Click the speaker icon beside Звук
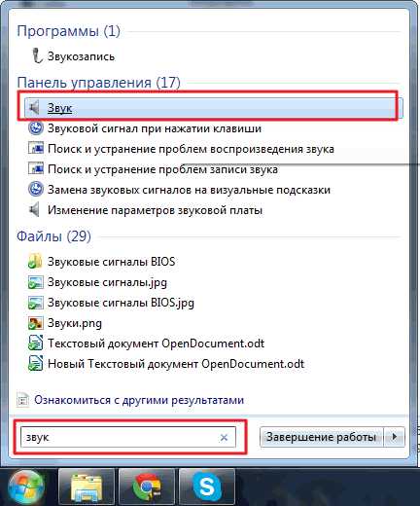420x506 pixels. click(x=34, y=107)
